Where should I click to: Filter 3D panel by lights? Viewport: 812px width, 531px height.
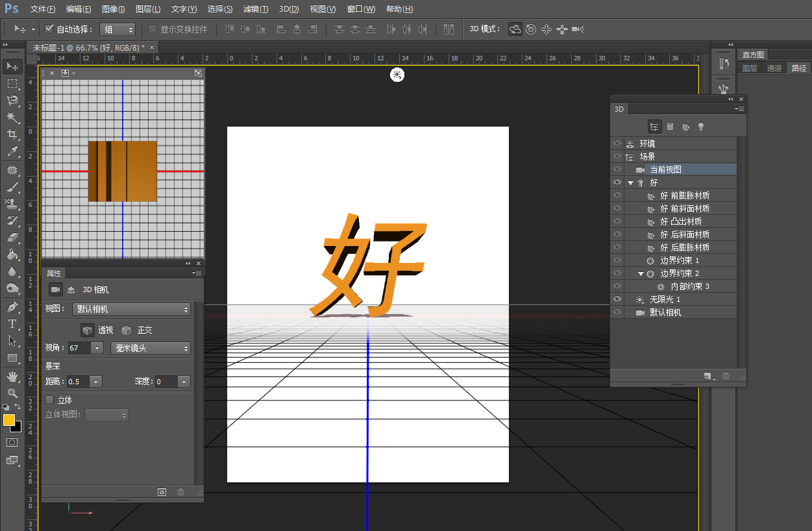[701, 127]
